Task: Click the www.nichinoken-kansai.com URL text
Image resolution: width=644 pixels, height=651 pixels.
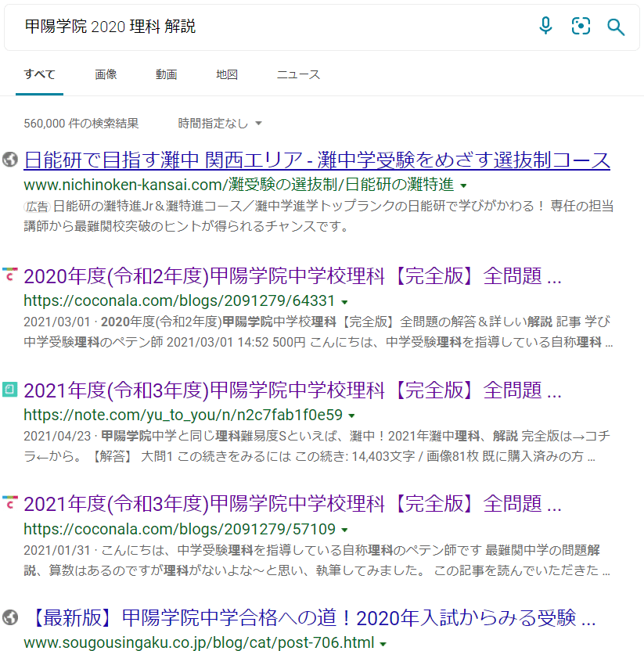Action: pyautogui.click(x=239, y=185)
